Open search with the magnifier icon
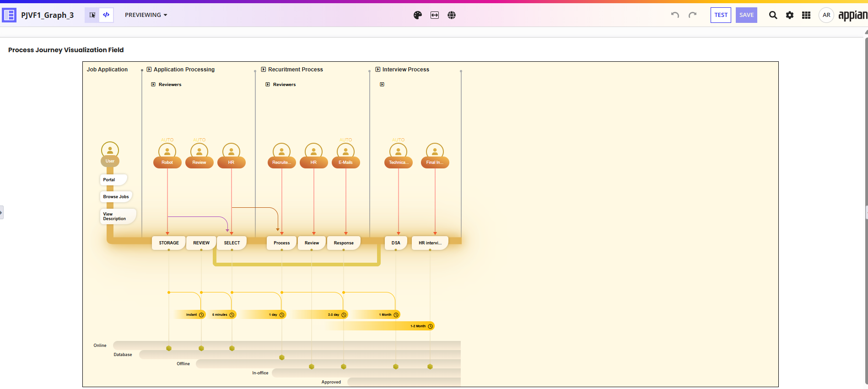This screenshot has width=868, height=389. [773, 15]
